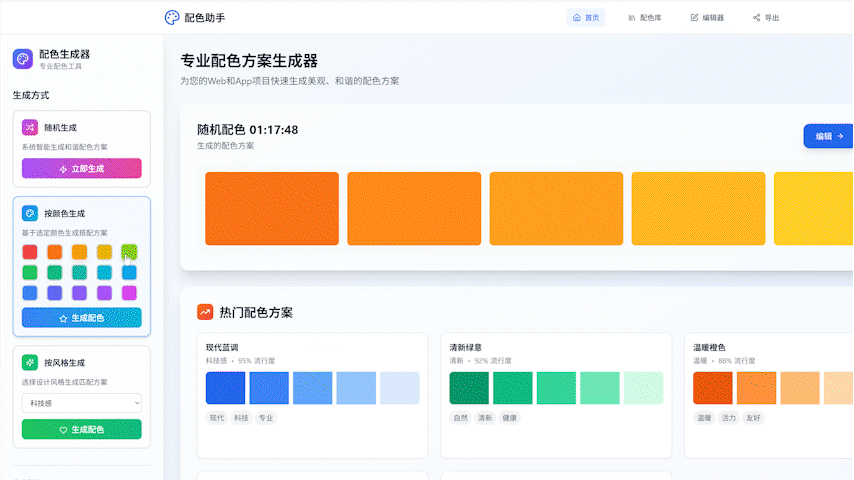Viewport: 854px width, 480px height.
Task: Click the 科技 tag in 现代蓝调 card
Action: pyautogui.click(x=241, y=418)
